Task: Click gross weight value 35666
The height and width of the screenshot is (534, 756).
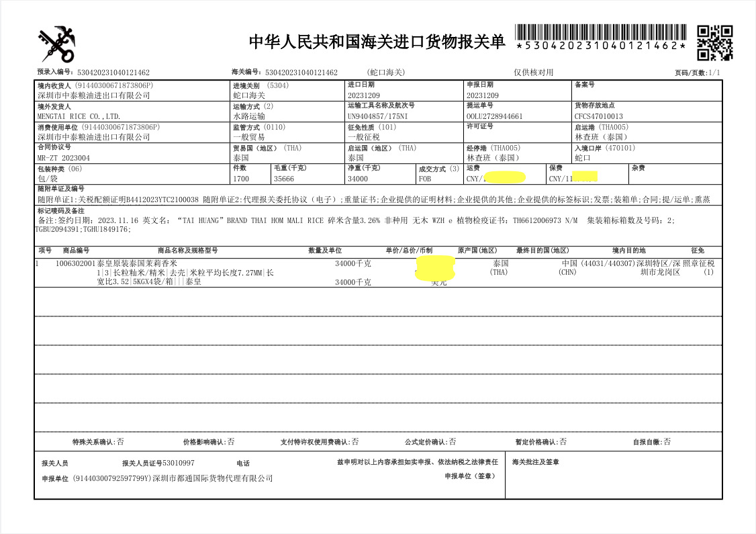Action: (x=284, y=179)
